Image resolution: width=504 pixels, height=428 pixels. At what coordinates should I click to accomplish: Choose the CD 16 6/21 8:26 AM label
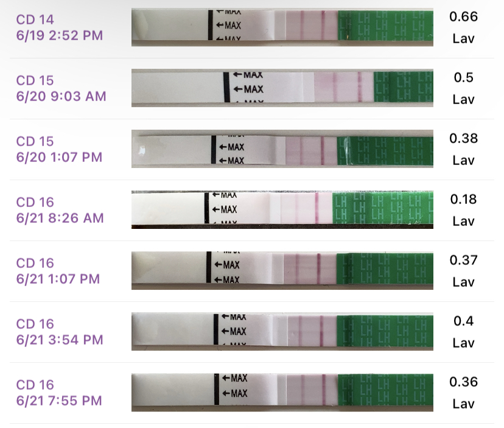[59, 210]
